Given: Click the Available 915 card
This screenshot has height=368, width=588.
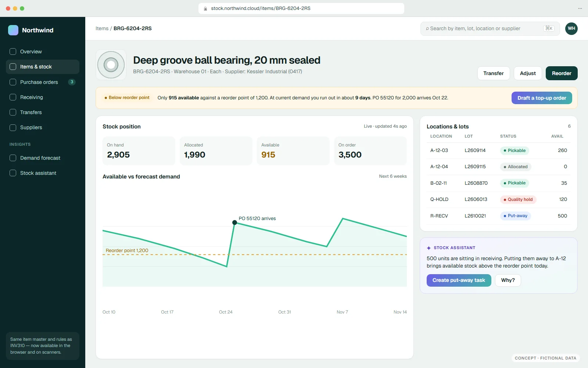Looking at the screenshot, I should 293,151.
